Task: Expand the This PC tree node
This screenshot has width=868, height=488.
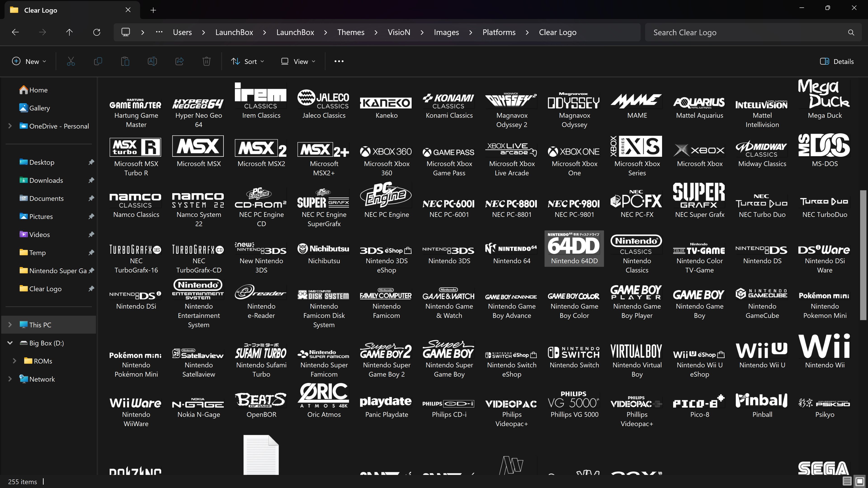Action: [10, 325]
